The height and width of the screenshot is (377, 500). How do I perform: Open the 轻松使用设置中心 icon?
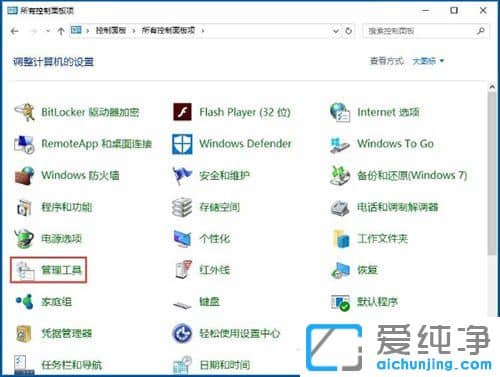[182, 333]
